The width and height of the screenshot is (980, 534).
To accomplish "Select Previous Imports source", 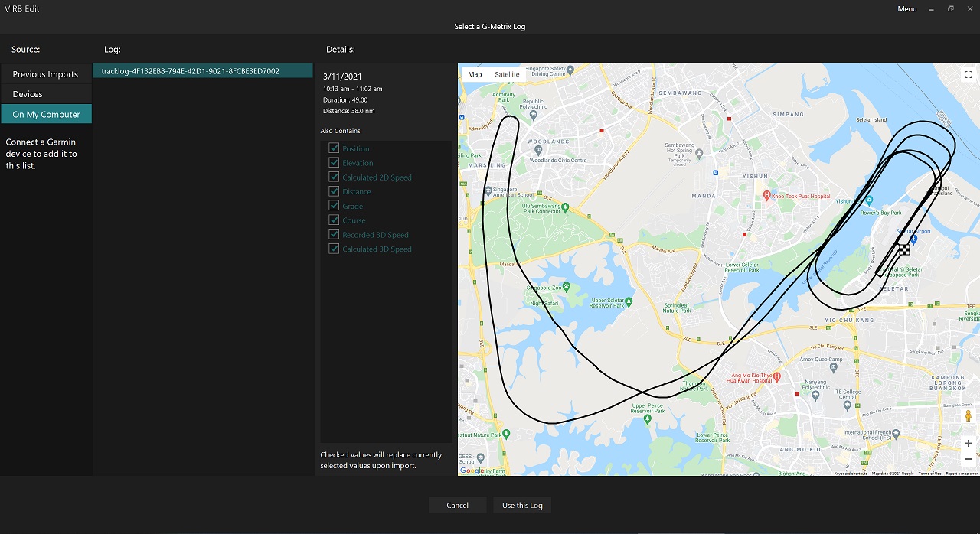I will [46, 74].
